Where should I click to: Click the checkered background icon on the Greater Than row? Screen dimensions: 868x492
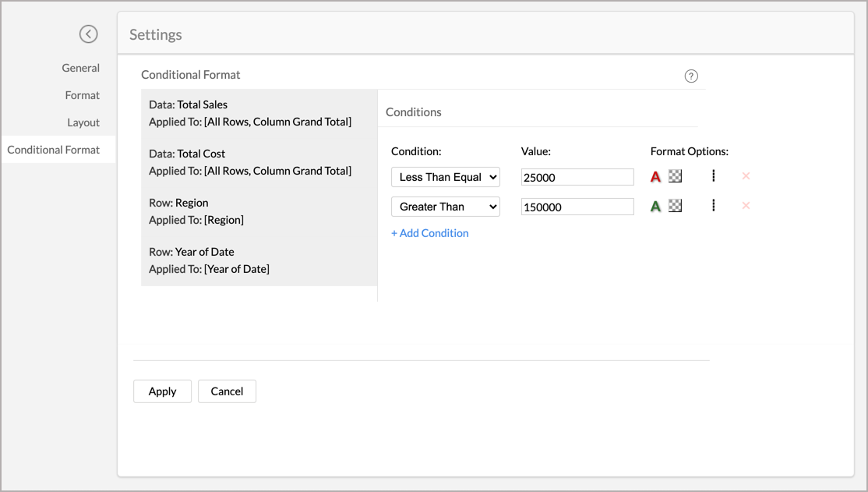pyautogui.click(x=675, y=206)
